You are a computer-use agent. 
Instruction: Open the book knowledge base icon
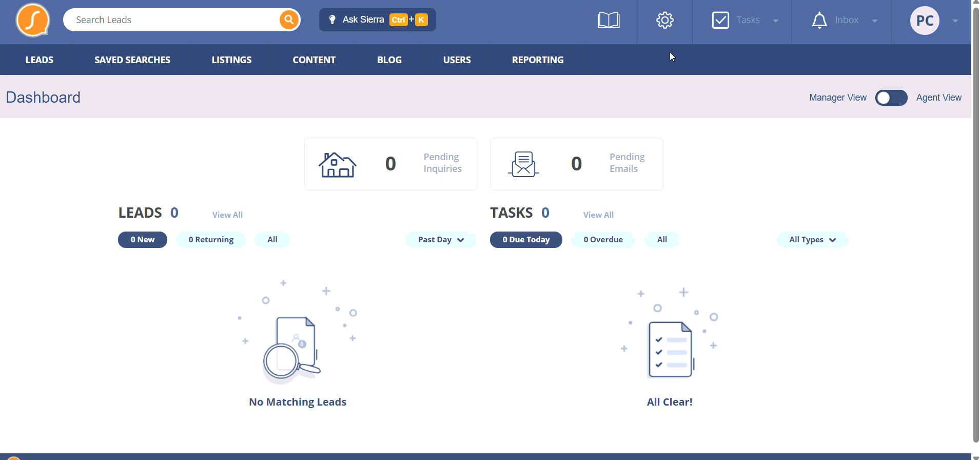(609, 21)
